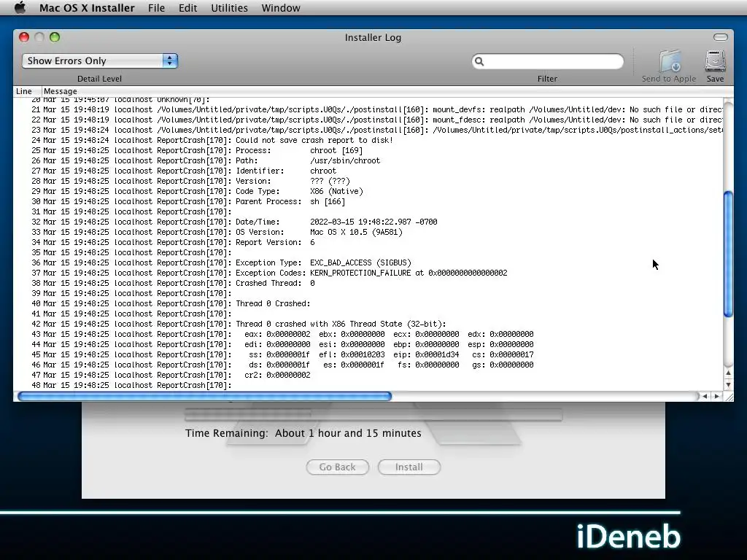Select log line 33 'OS Version: Mac OS X 10.5'
The width and height of the screenshot is (747, 560).
point(368,233)
